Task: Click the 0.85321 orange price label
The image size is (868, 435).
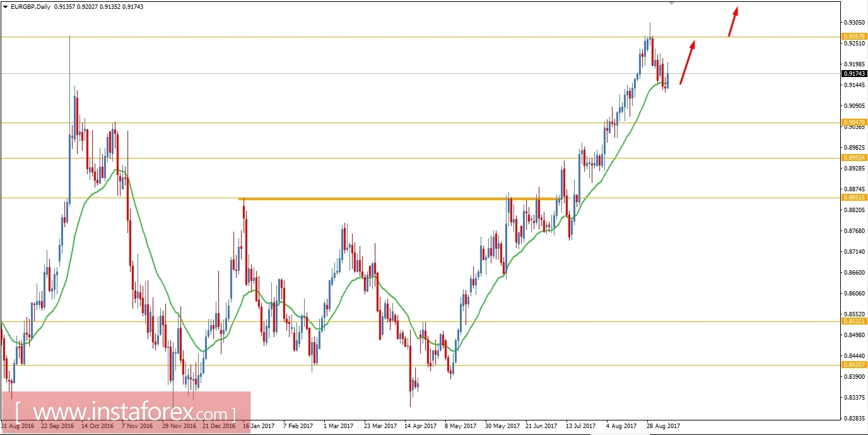Action: 853,320
